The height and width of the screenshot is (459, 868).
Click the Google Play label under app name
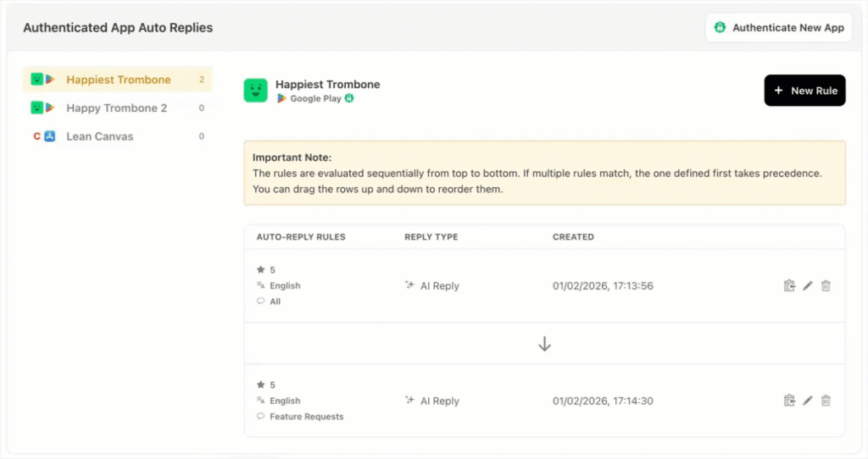coord(315,99)
